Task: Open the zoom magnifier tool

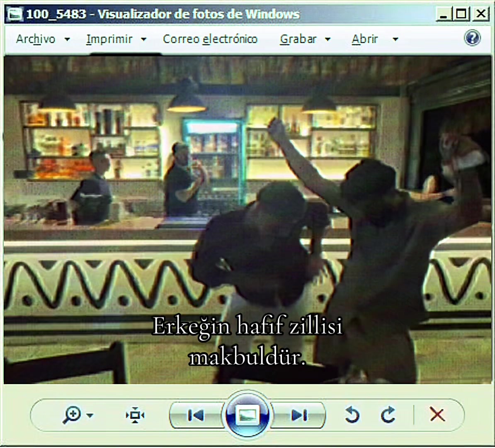Action: pyautogui.click(x=72, y=414)
